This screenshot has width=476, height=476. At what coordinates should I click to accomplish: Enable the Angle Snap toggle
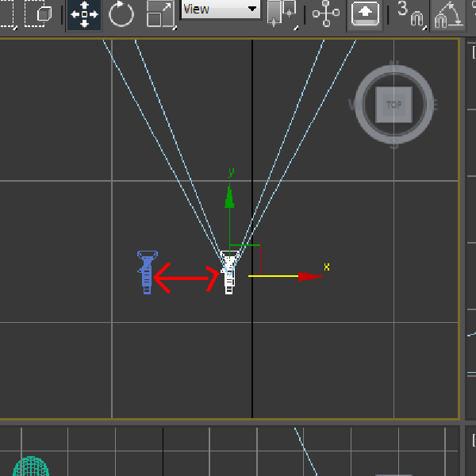tap(448, 14)
